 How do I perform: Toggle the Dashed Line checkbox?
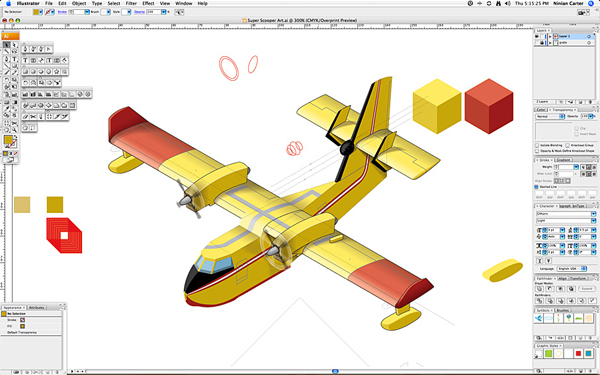pos(536,187)
